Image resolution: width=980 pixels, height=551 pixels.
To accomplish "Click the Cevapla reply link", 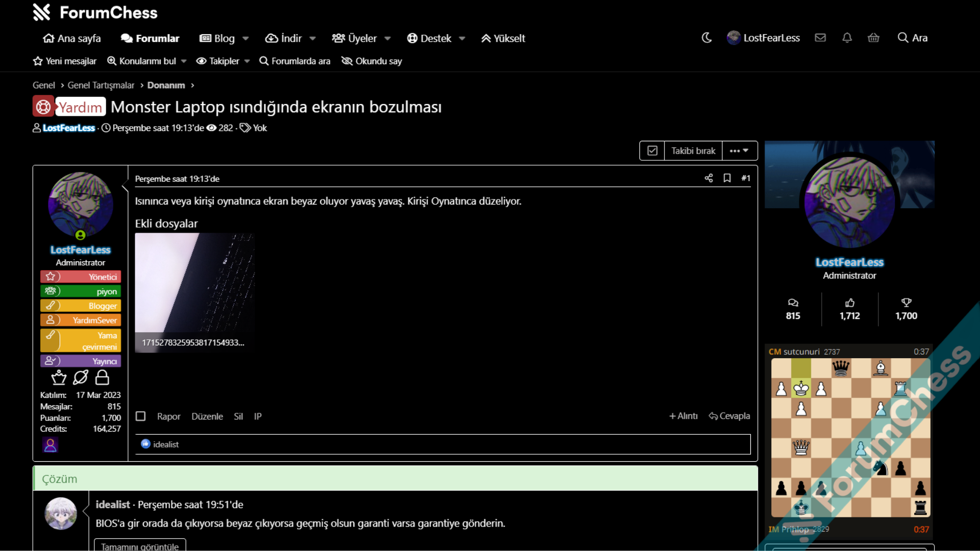I will (729, 416).
